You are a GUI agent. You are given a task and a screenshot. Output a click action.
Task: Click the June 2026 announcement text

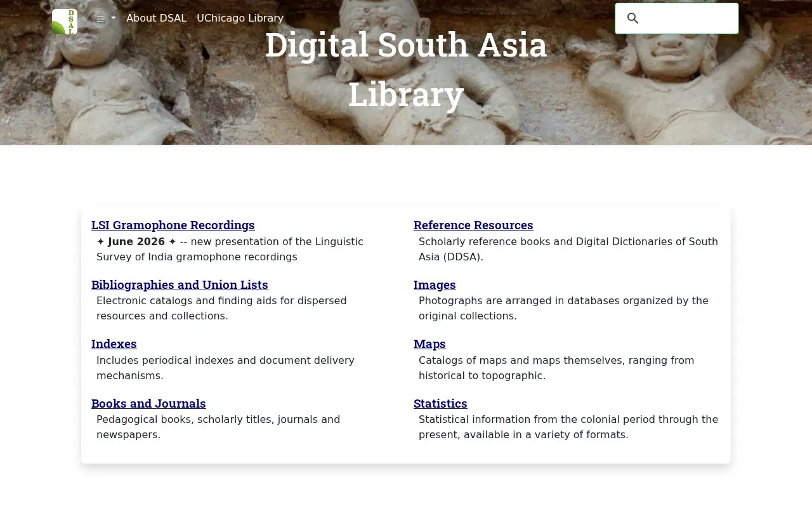tap(230, 250)
